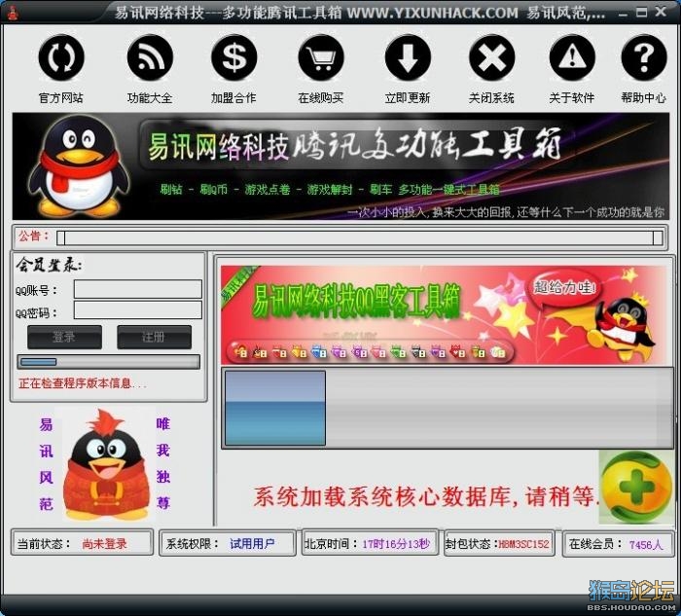The image size is (681, 616).
Task: Click the 功能大全 RSS icon
Action: point(150,57)
